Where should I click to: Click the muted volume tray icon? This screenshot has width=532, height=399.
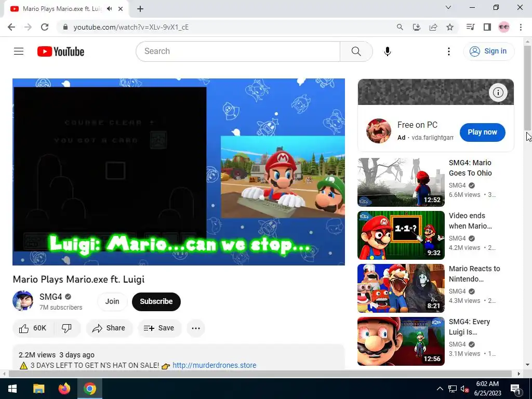pyautogui.click(x=465, y=389)
